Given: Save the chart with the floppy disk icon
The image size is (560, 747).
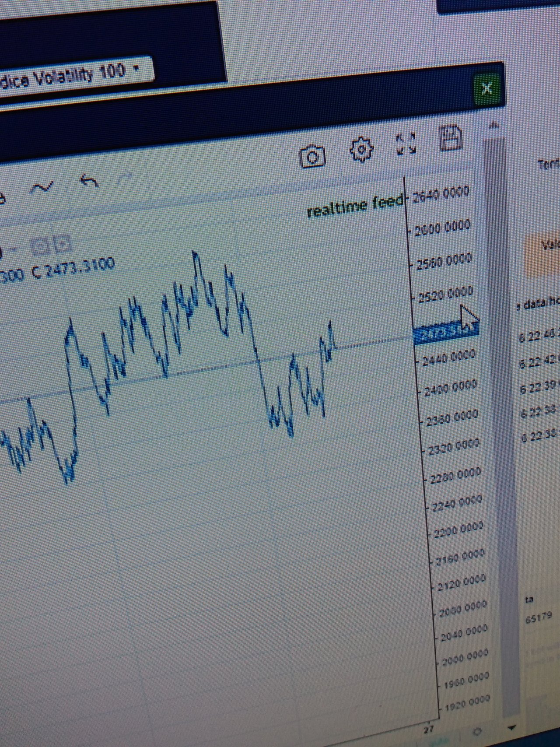Looking at the screenshot, I should pyautogui.click(x=450, y=138).
